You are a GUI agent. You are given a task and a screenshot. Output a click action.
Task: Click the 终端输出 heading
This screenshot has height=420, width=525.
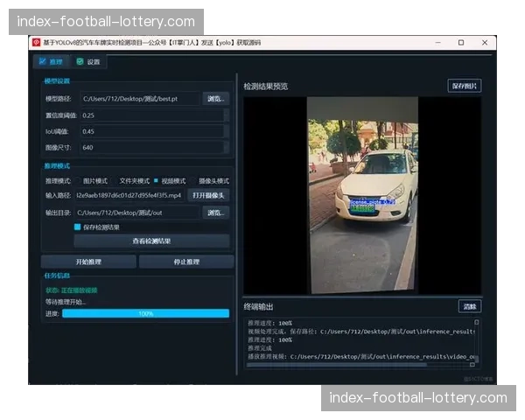(258, 307)
